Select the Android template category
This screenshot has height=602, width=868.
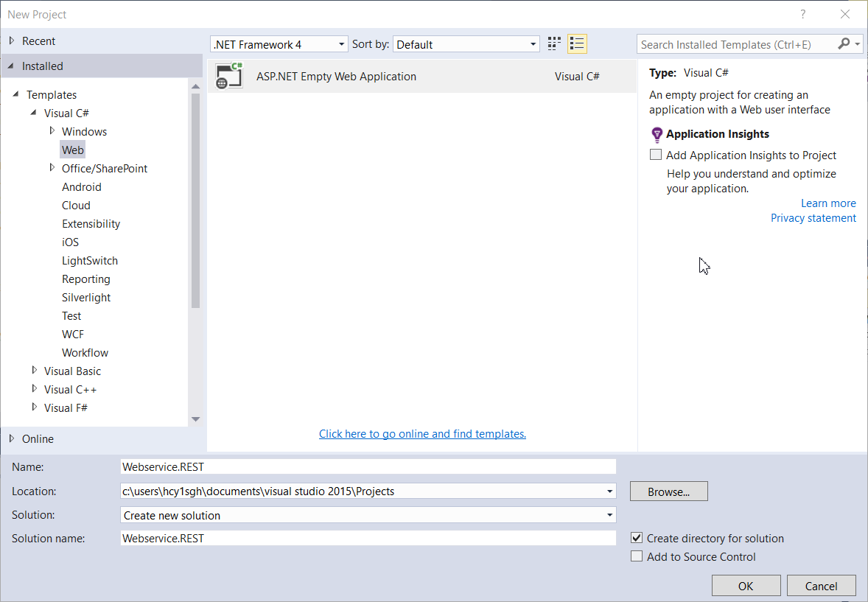pos(81,186)
